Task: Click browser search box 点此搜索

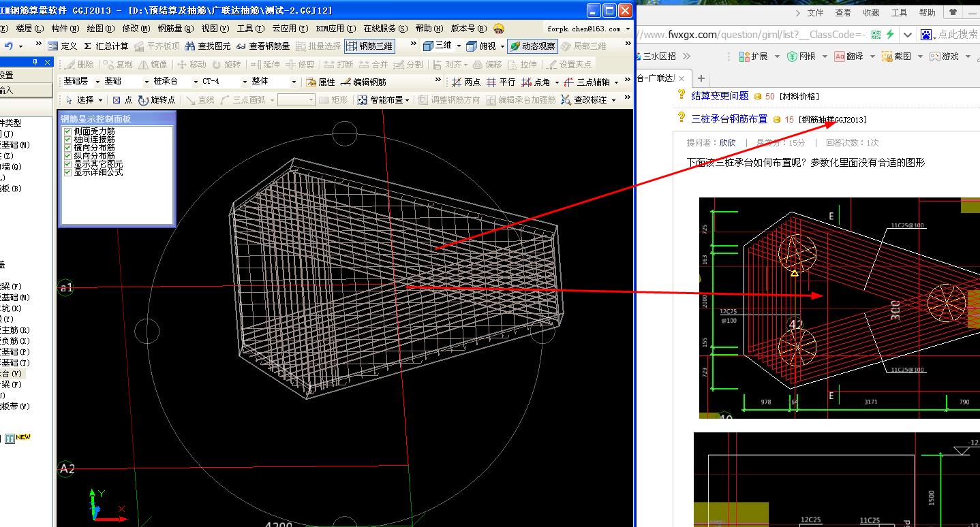Action: pyautogui.click(x=958, y=34)
